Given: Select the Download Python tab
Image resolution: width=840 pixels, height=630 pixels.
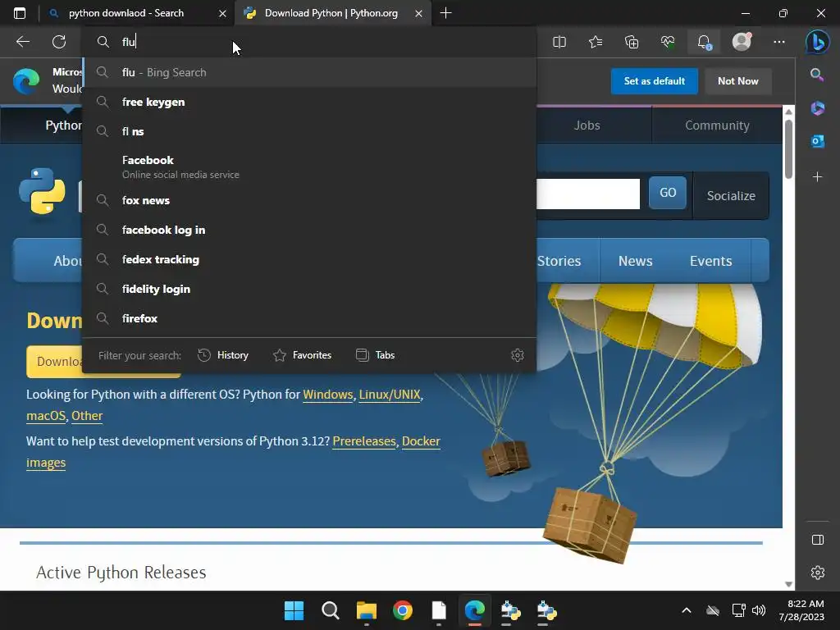Looking at the screenshot, I should point(331,13).
